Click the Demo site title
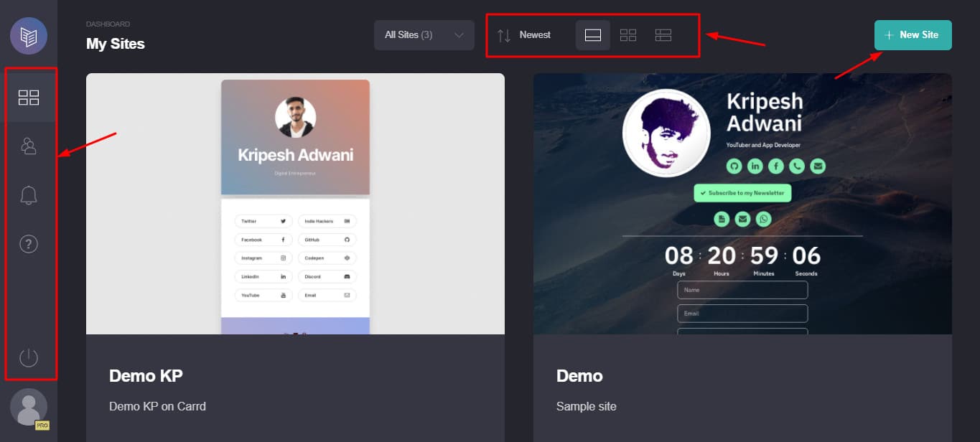 579,376
